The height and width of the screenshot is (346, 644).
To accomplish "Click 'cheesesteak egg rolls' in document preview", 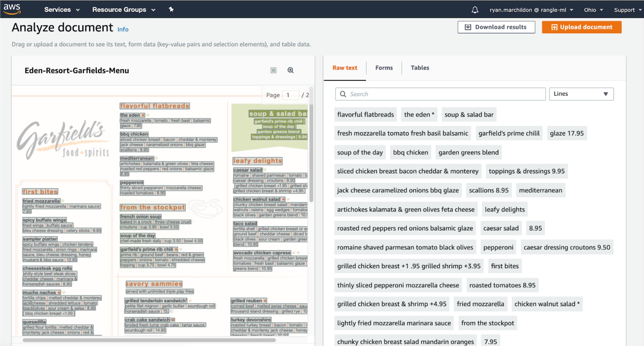I will coord(47,268).
